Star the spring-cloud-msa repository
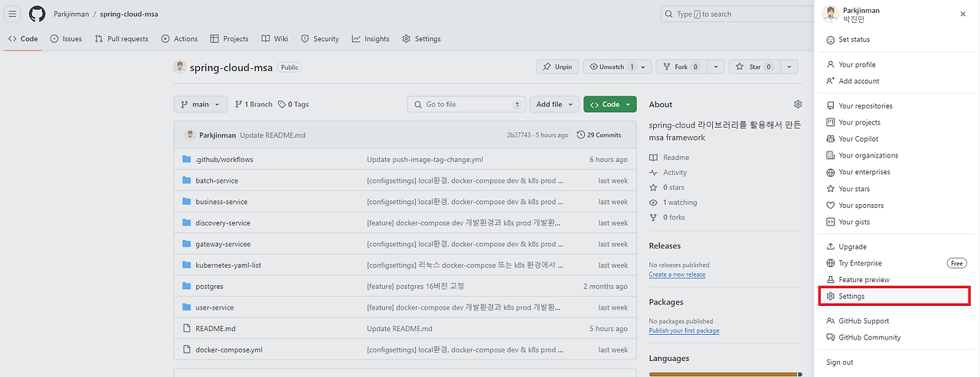The height and width of the screenshot is (377, 980). point(754,67)
